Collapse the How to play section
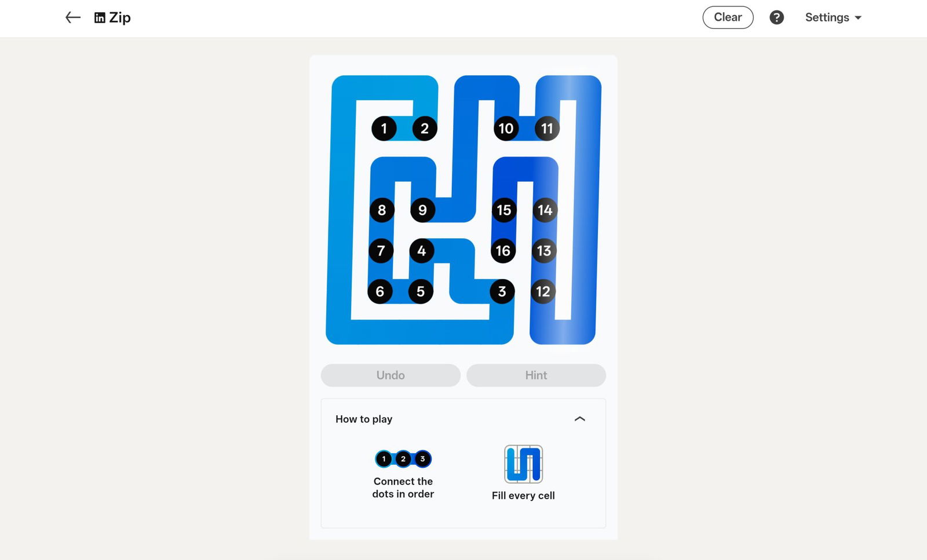927x560 pixels. pos(579,419)
